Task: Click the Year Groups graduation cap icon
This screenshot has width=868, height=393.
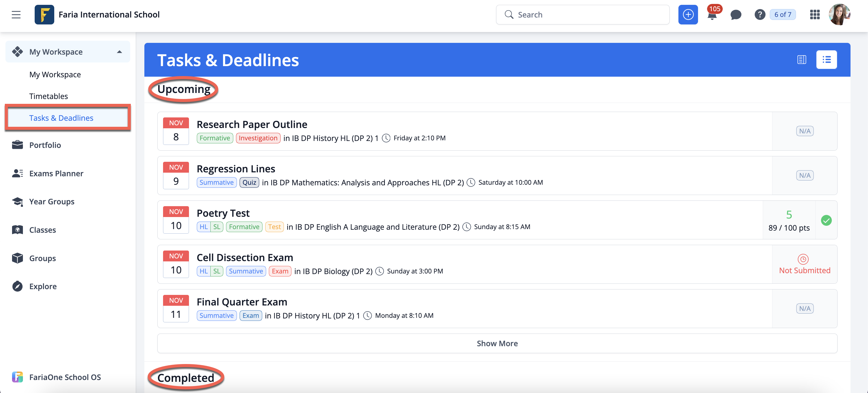Action: (17, 201)
